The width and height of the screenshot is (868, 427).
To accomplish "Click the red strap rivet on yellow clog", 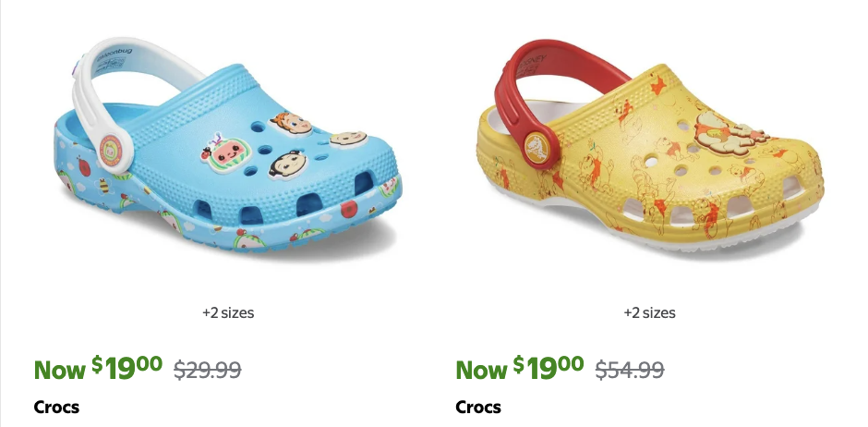I will [536, 146].
